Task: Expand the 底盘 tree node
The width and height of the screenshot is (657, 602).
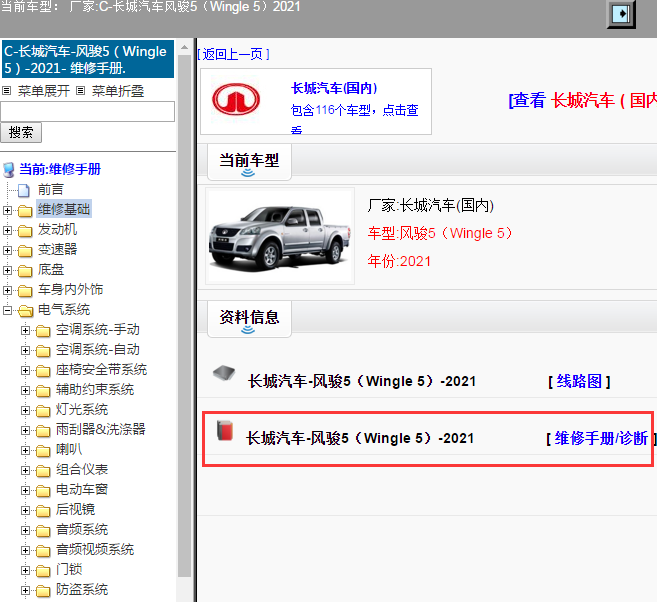Action: coord(7,271)
